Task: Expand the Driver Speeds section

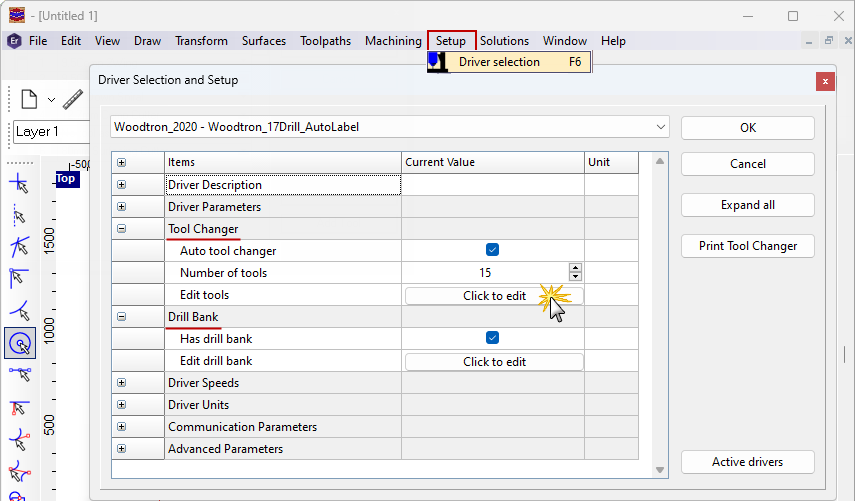Action: click(122, 383)
